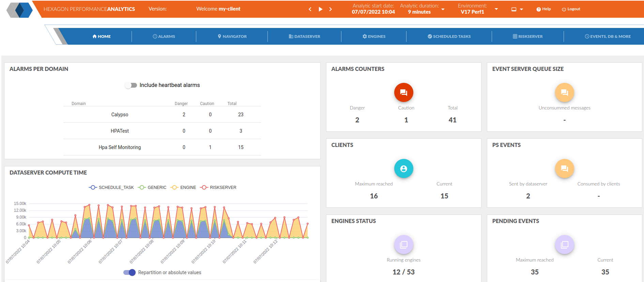Open the Analytic duration dropdown arrow
This screenshot has width=644, height=282.
443,9
